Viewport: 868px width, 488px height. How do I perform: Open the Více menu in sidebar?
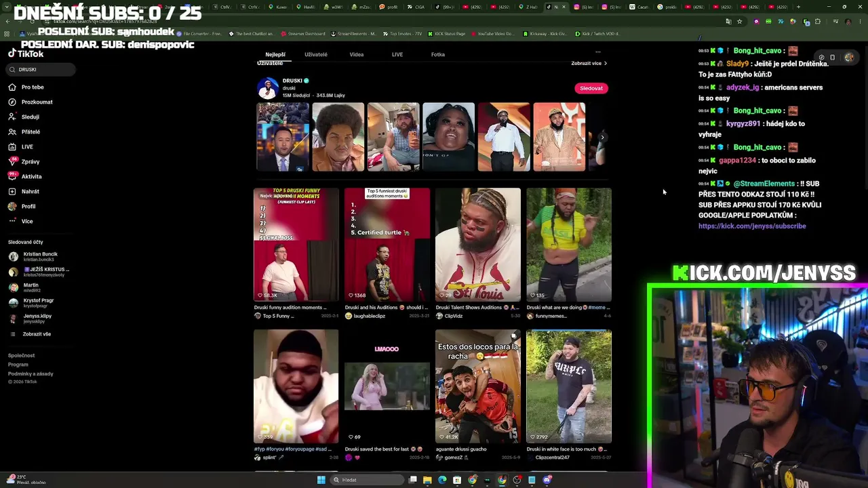click(x=21, y=221)
